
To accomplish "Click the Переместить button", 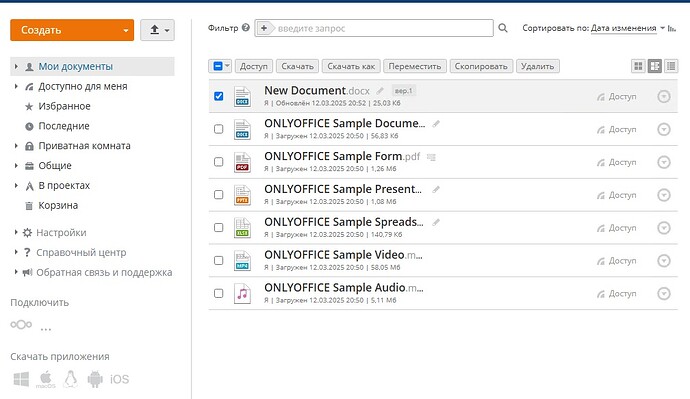I will tap(415, 66).
